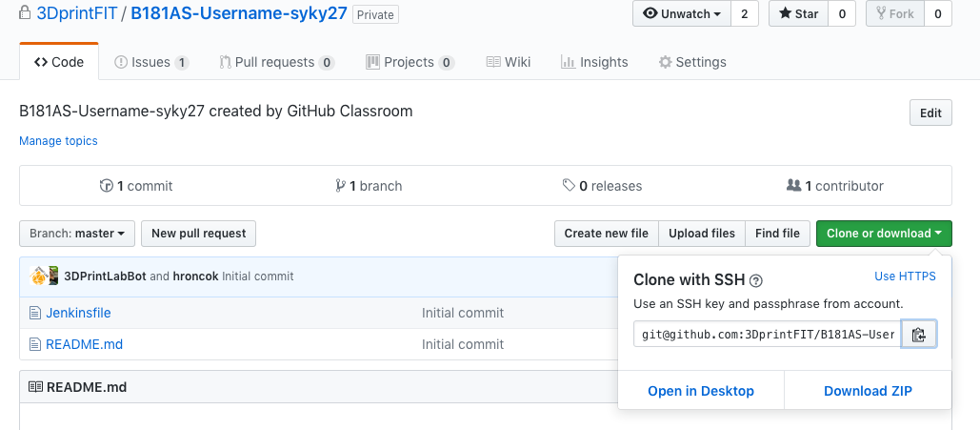Open the Insights tab
The image size is (980, 430).
[x=594, y=62]
